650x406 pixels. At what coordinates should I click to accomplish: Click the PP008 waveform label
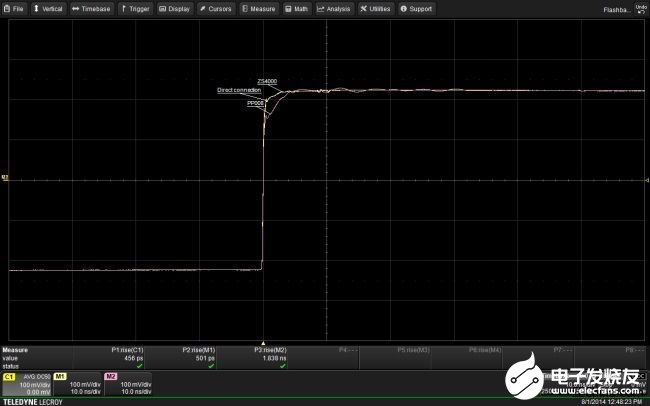pos(255,103)
